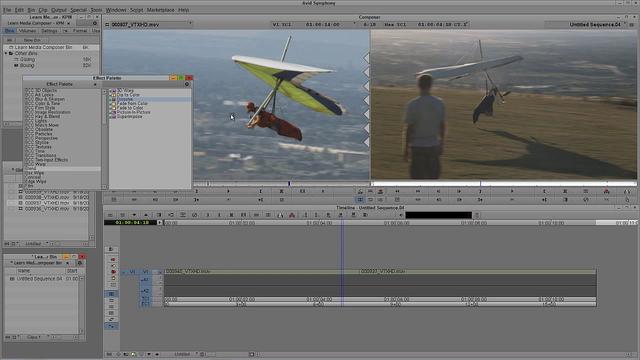Switch to the Settings tab in project window

49,31
